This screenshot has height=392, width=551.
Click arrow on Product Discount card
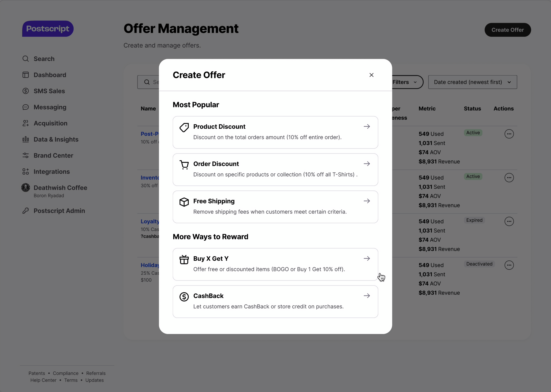366,126
